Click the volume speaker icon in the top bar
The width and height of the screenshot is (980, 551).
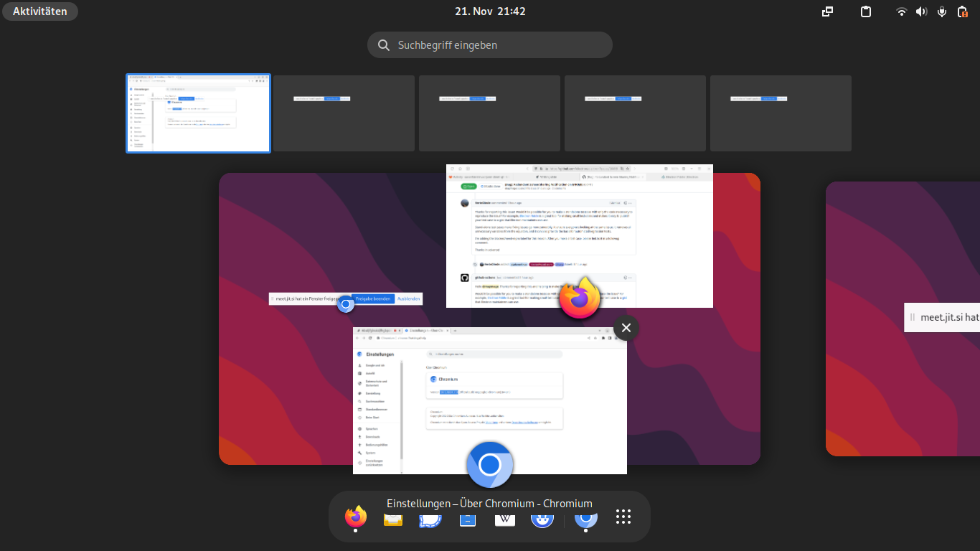pos(921,11)
